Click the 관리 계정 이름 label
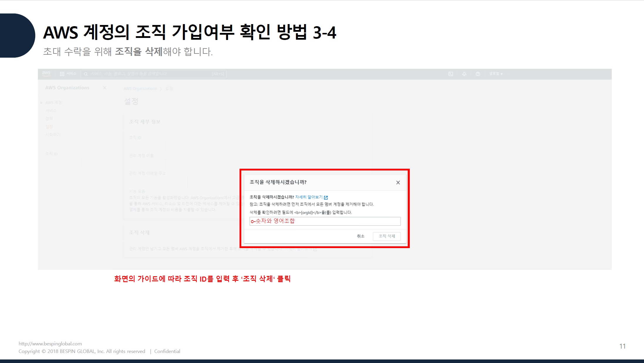The height and width of the screenshot is (363, 644). click(x=141, y=155)
